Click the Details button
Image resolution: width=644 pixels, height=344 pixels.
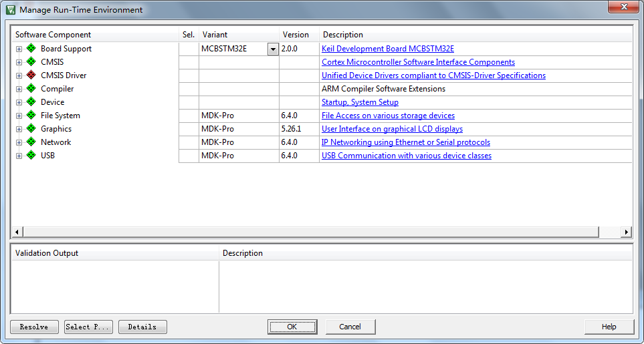[142, 327]
